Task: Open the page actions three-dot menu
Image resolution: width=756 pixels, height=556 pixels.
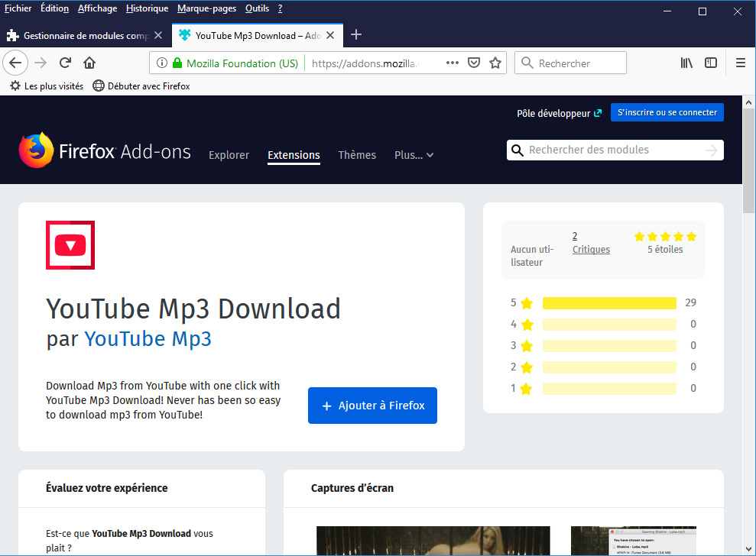Action: pos(453,63)
